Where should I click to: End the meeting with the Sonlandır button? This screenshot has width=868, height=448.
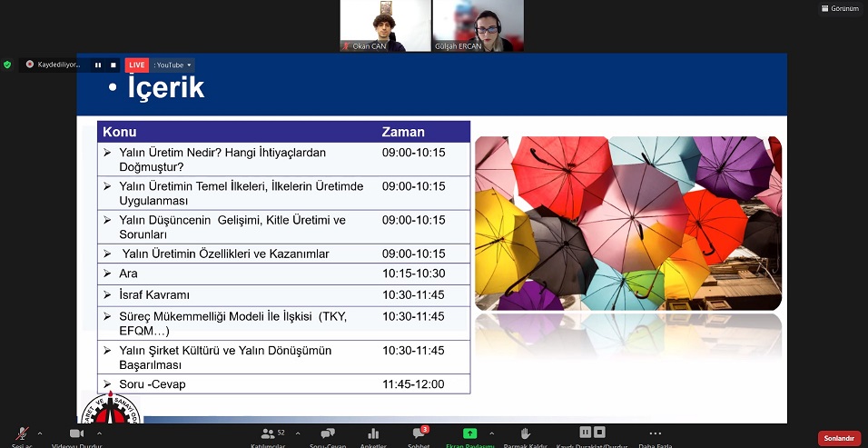point(838,438)
